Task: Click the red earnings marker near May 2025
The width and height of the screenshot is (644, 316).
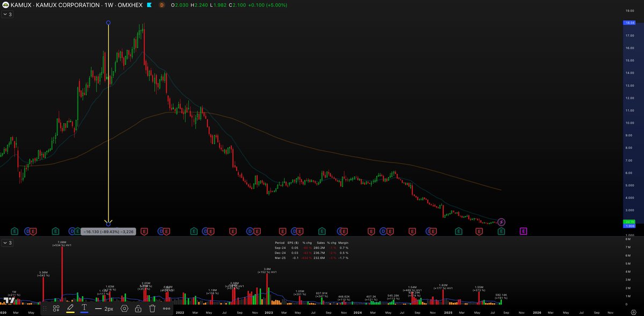Action: pos(480,231)
